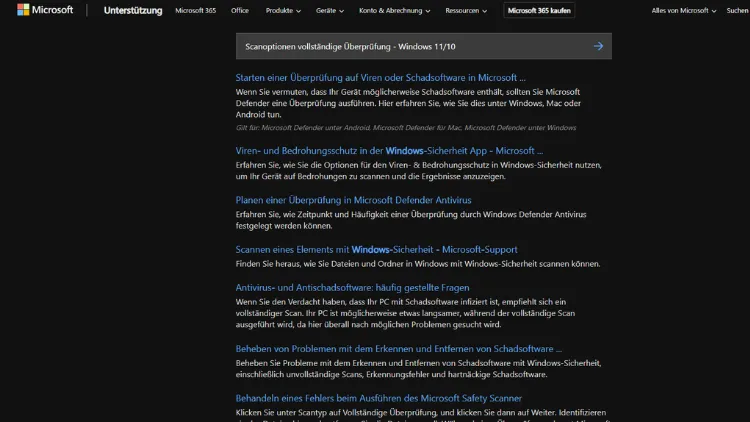Open the Unterstützung home link

(132, 11)
